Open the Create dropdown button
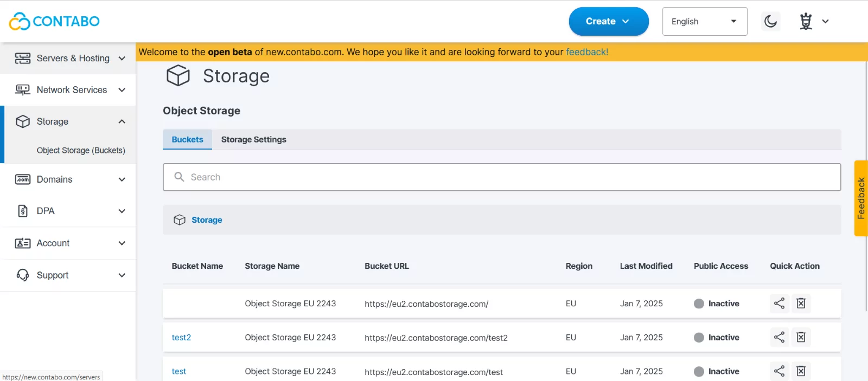 pyautogui.click(x=609, y=21)
